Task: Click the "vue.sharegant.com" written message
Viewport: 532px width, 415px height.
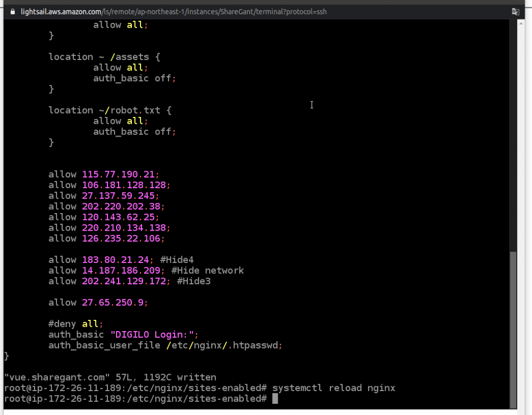Action: [x=110, y=377]
